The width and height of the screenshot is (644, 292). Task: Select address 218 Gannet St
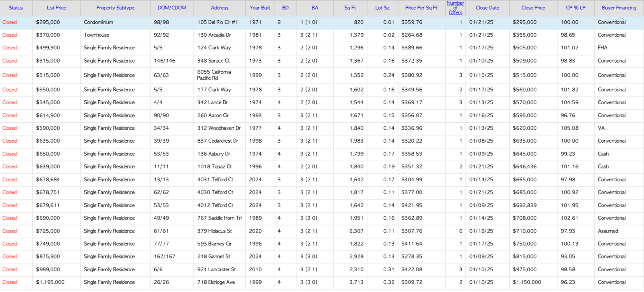(x=214, y=257)
